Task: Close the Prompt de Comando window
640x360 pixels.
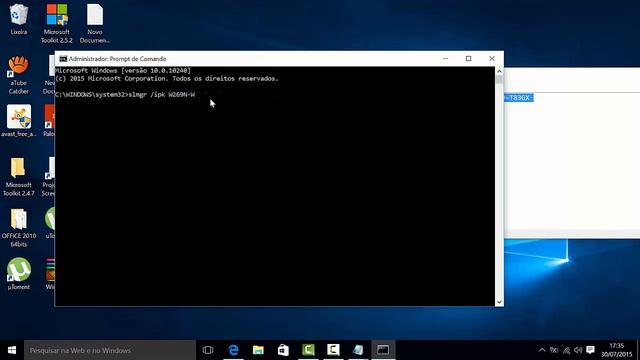Action: 492,59
